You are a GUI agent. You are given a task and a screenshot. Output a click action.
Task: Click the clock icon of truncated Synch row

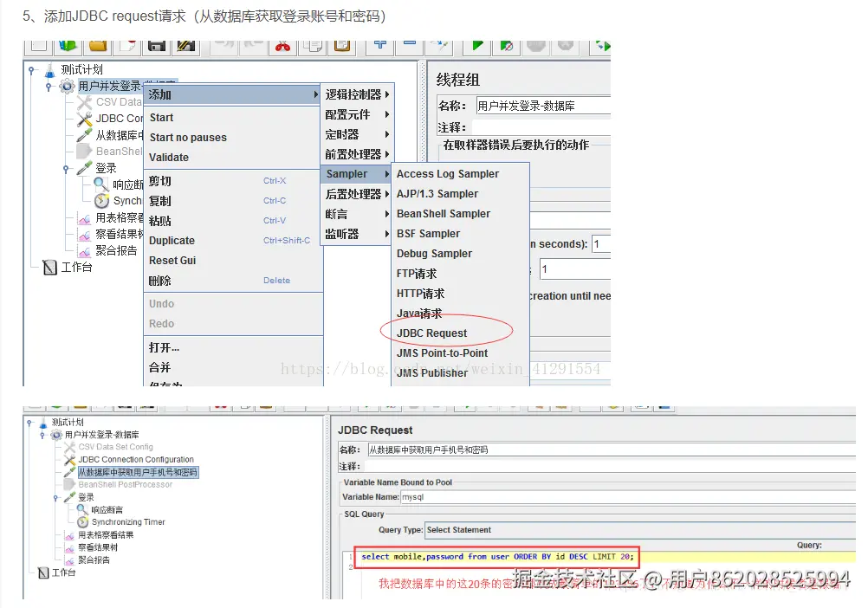[x=101, y=200]
